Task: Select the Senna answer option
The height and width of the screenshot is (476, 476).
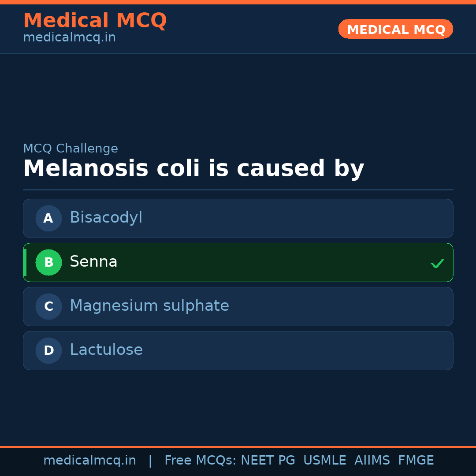Action: [x=238, y=262]
